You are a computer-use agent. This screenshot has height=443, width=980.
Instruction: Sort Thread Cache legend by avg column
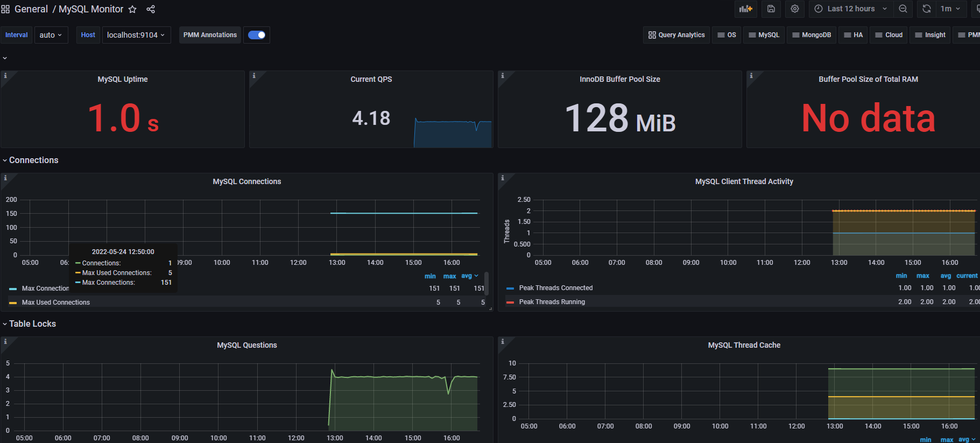(964, 440)
